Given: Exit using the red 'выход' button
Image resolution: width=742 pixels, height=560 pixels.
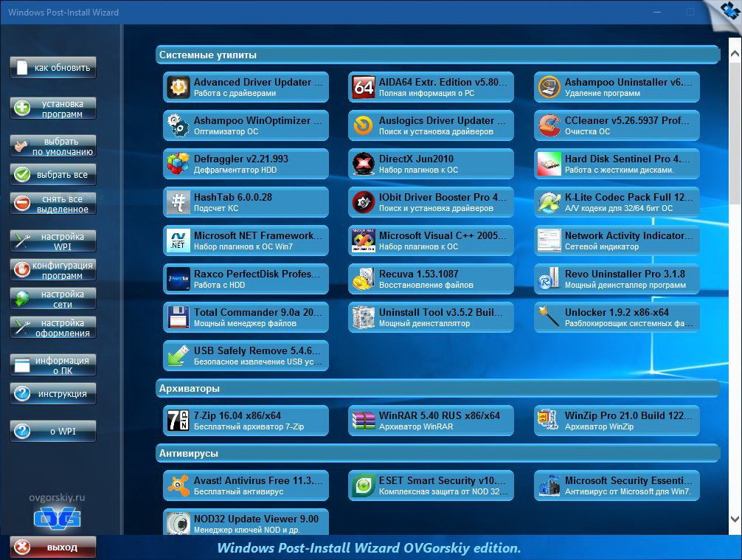Looking at the screenshot, I should pos(53,547).
